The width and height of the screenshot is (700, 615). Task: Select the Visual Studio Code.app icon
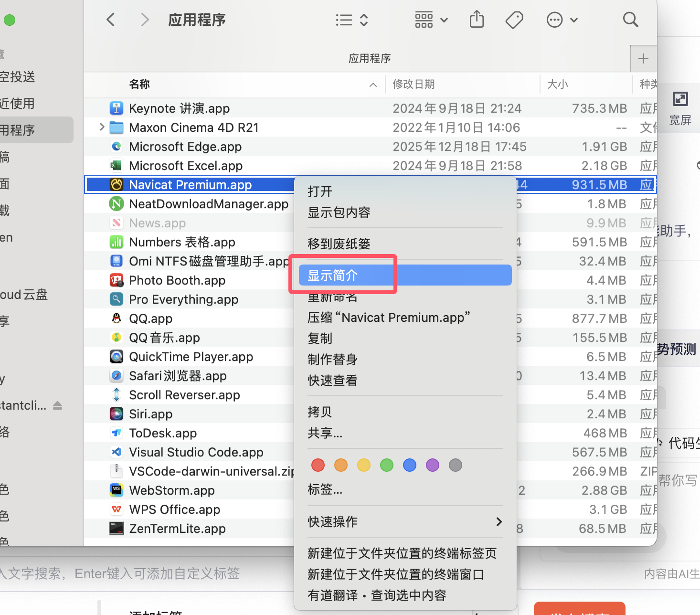[x=117, y=452]
